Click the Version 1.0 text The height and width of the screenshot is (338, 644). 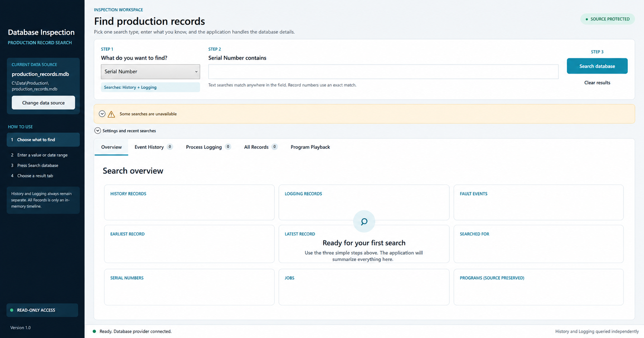20,328
